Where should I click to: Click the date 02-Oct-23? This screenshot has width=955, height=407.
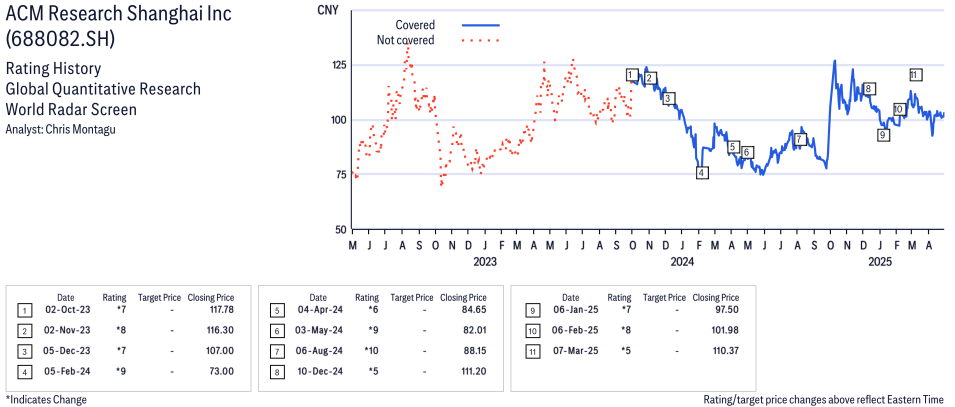66,310
